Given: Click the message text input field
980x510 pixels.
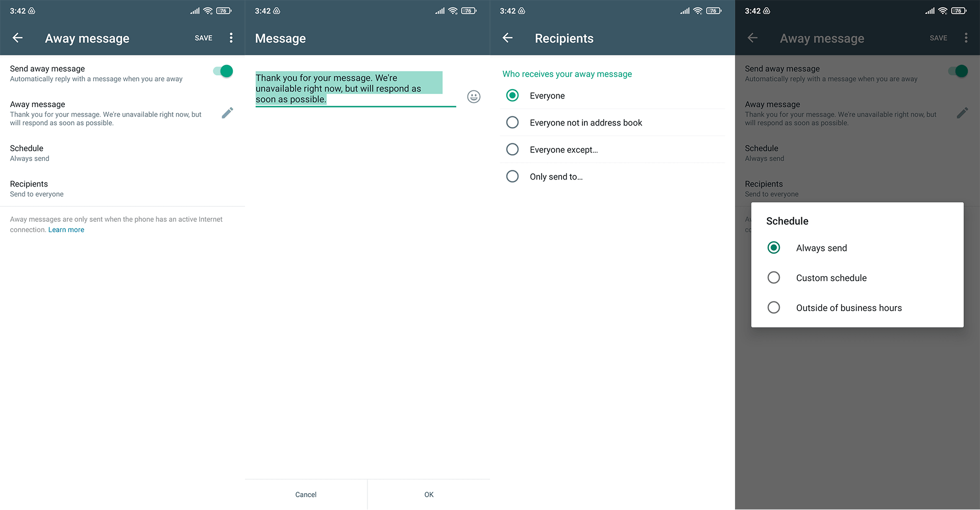Looking at the screenshot, I should 355,89.
